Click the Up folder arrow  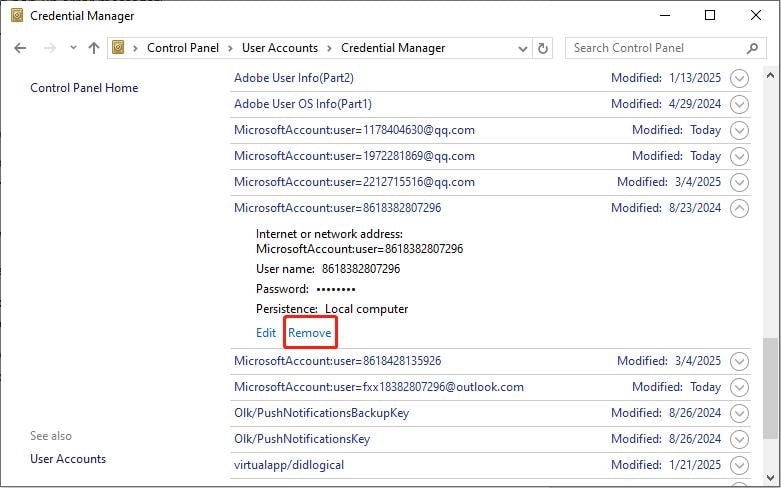[94, 48]
